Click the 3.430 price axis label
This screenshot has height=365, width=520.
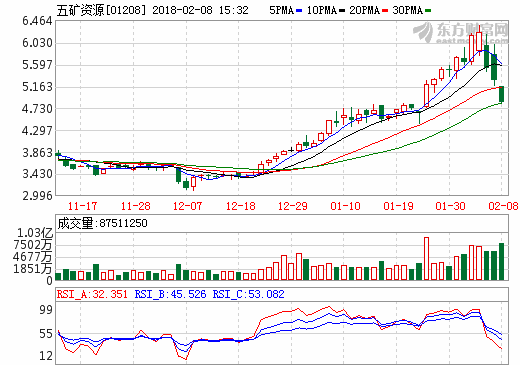(x=37, y=174)
